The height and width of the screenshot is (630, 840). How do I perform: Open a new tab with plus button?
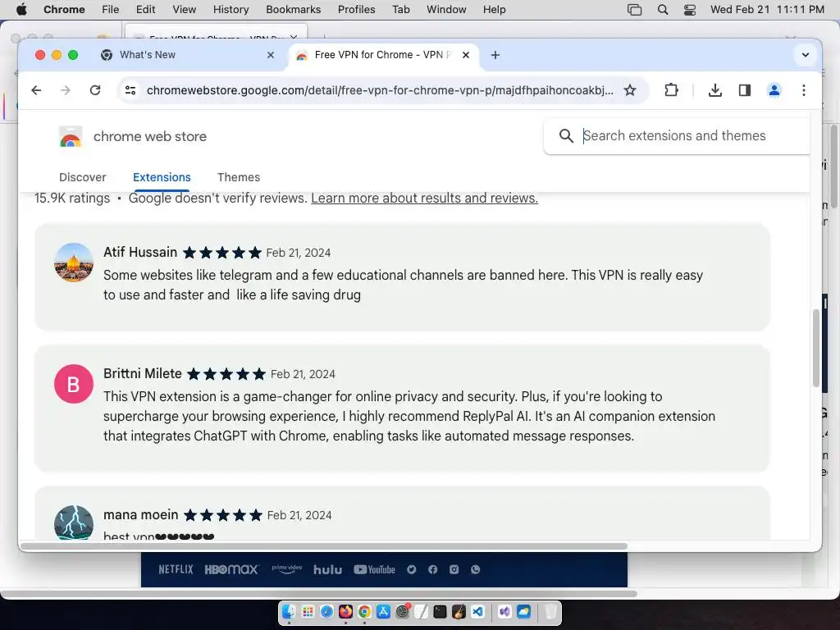point(495,55)
